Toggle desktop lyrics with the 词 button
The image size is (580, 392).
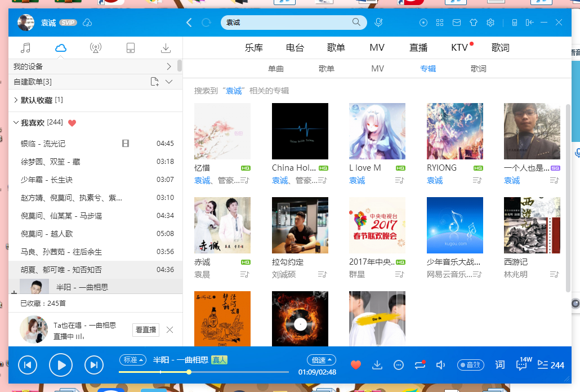tap(499, 365)
